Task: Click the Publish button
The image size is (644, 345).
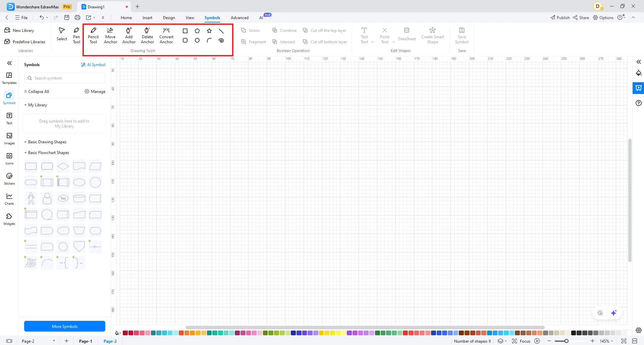Action: coord(560,17)
